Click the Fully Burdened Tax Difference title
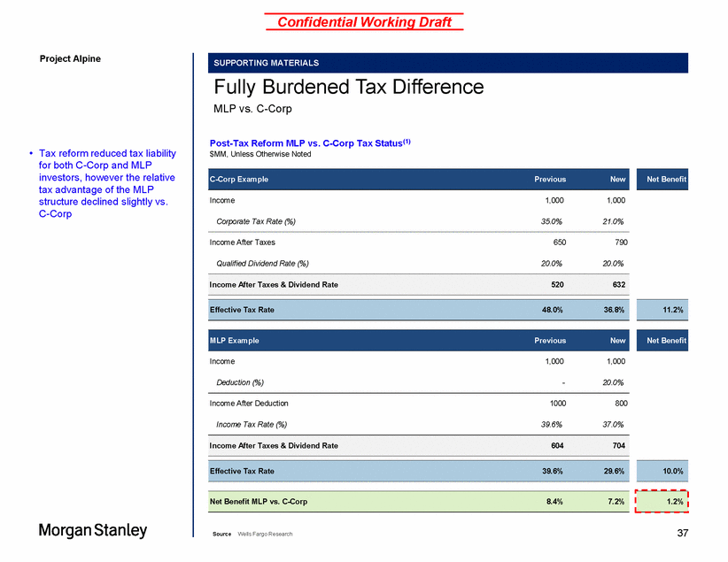 coord(349,87)
